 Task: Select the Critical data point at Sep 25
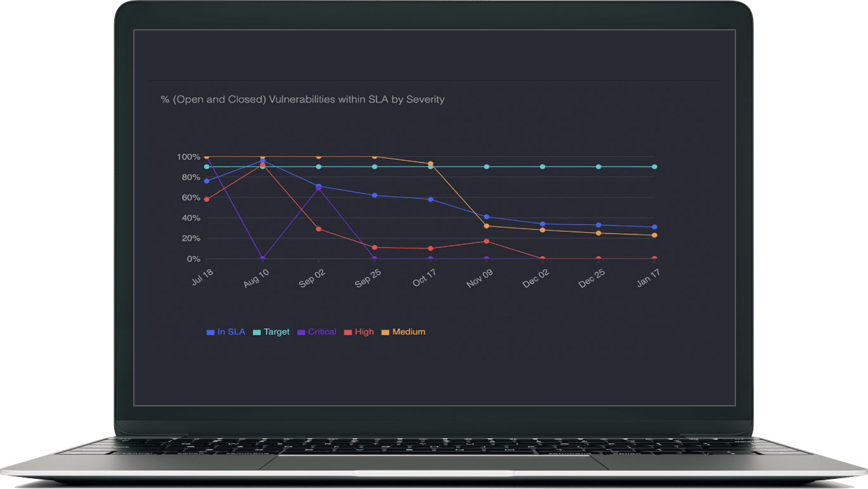(374, 258)
